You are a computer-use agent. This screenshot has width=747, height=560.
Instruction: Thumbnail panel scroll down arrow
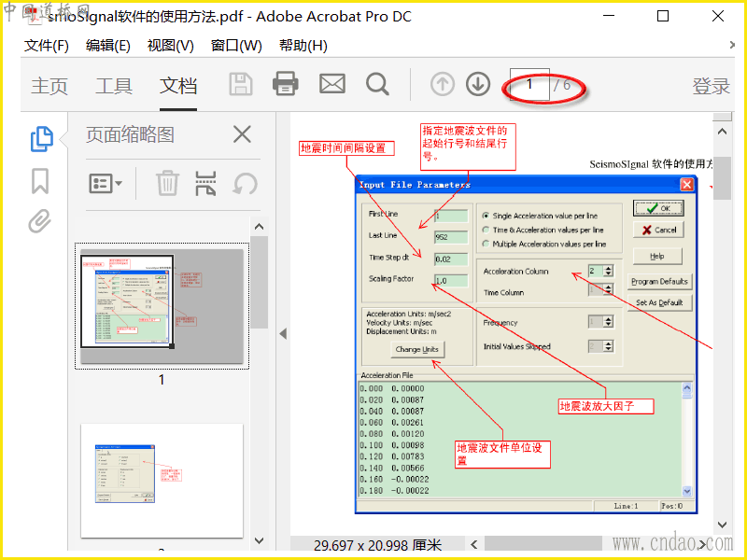260,540
